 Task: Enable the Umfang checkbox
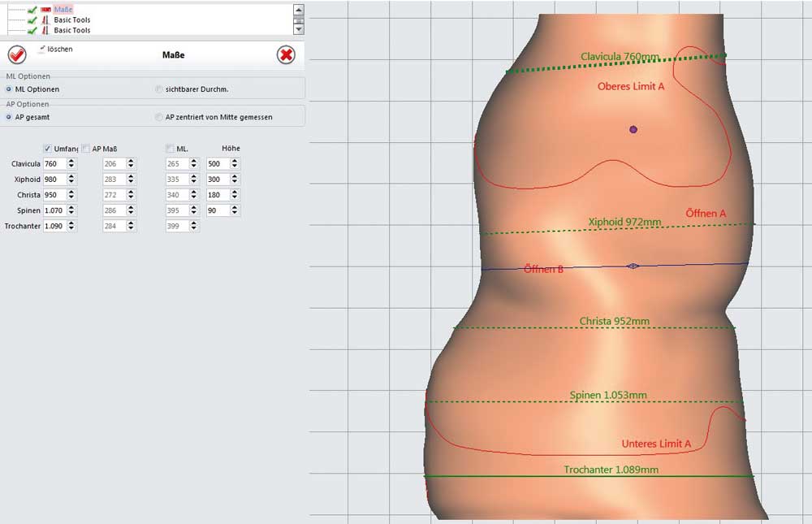pyautogui.click(x=47, y=148)
